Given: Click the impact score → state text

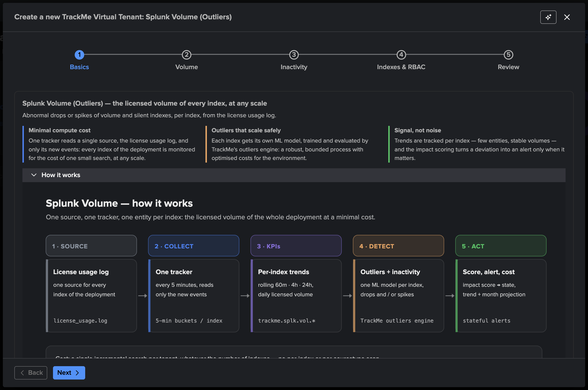Looking at the screenshot, I should [x=489, y=285].
